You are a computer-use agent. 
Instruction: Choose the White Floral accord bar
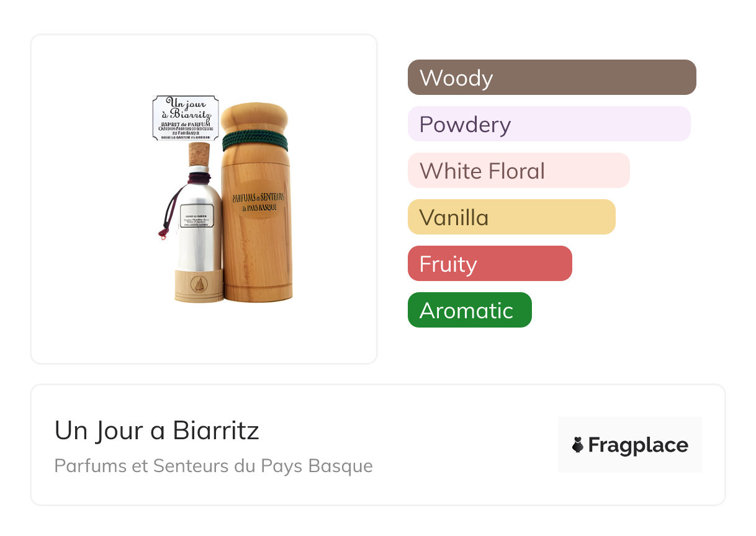518,171
